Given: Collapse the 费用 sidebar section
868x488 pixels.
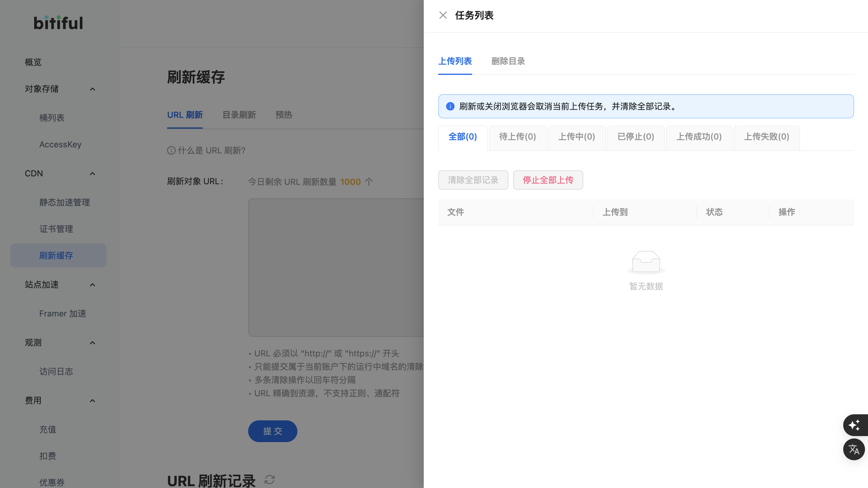Looking at the screenshot, I should (93, 401).
